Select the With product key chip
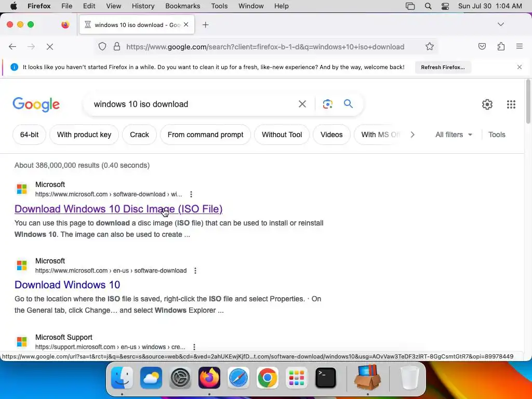 (x=84, y=135)
